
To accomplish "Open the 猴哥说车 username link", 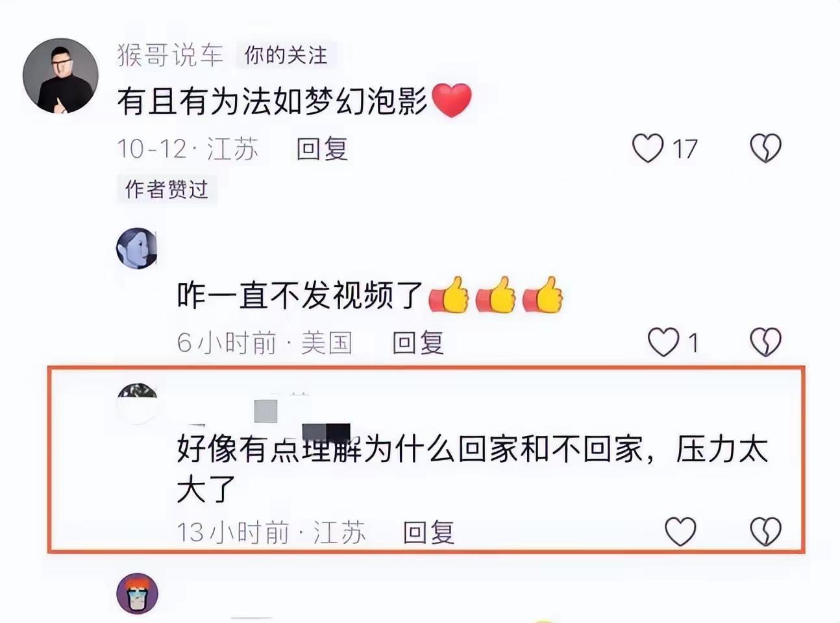I will pos(170,55).
